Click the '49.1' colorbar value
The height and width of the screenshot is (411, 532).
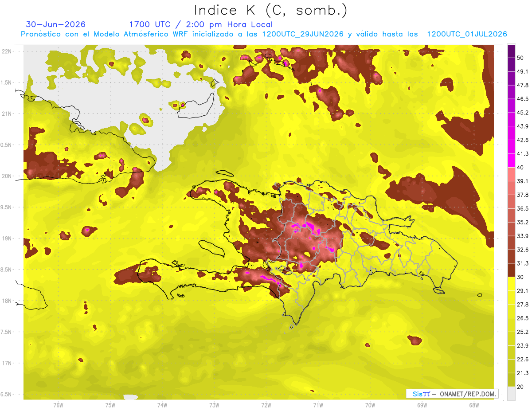tap(522, 71)
